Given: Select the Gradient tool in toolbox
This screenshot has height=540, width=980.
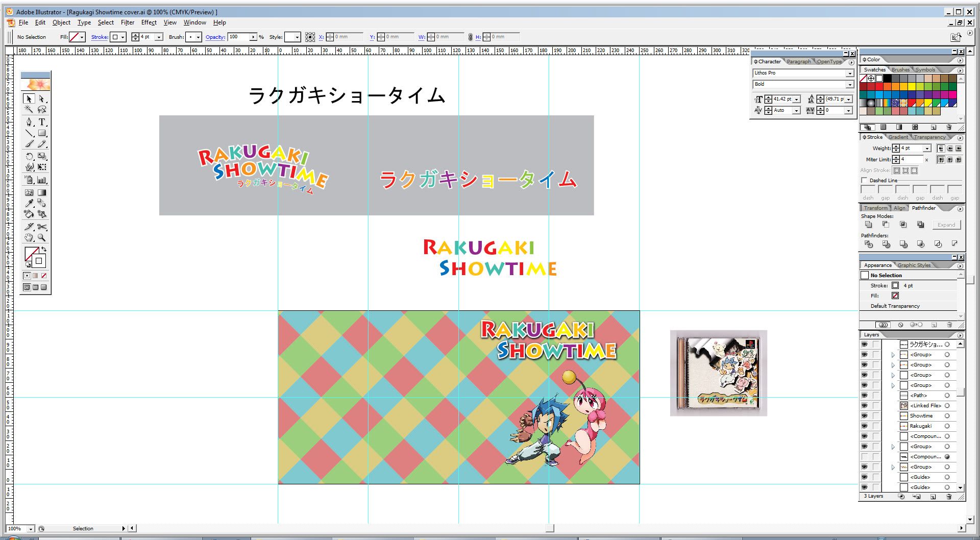Looking at the screenshot, I should pyautogui.click(x=42, y=192).
